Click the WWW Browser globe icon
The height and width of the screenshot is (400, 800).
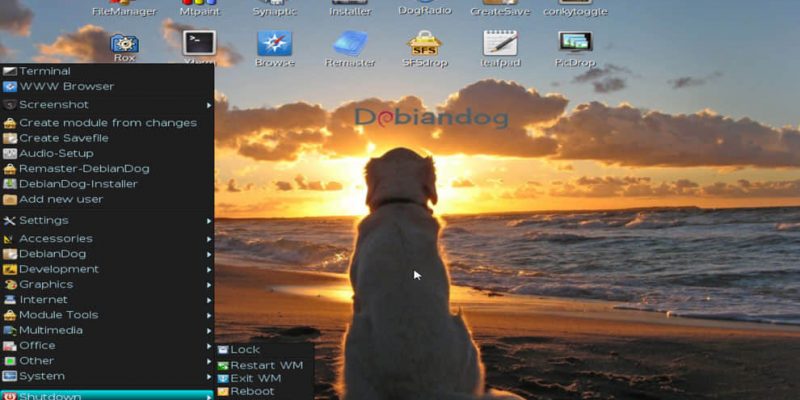click(x=10, y=87)
